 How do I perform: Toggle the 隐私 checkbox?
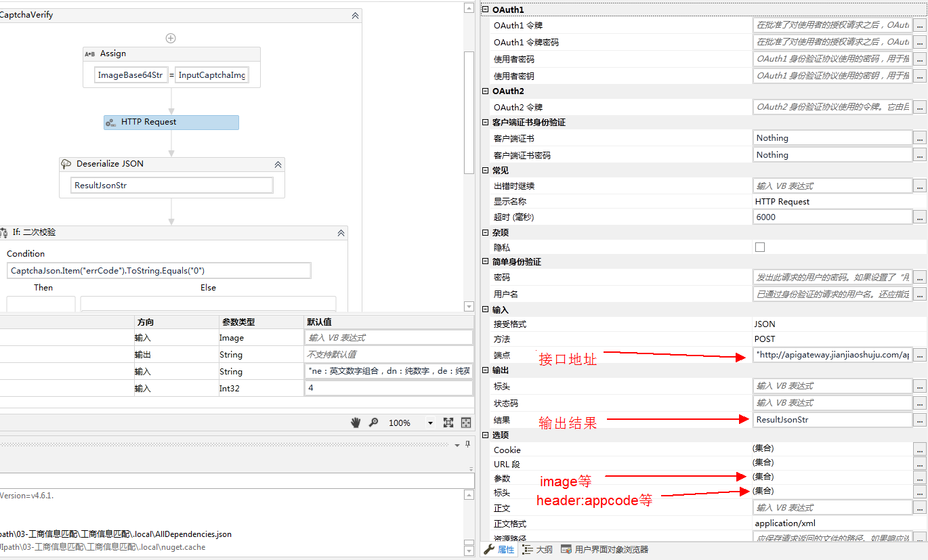[760, 247]
